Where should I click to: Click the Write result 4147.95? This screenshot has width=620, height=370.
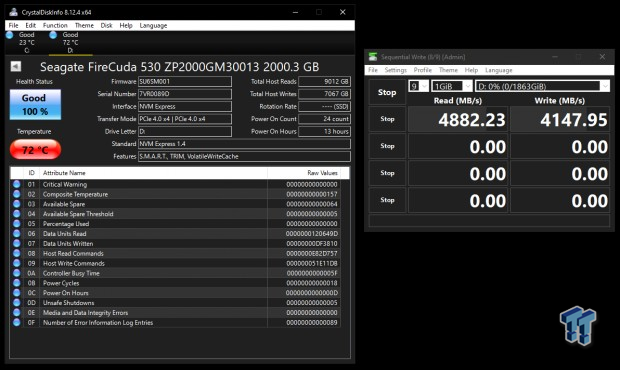pos(560,119)
